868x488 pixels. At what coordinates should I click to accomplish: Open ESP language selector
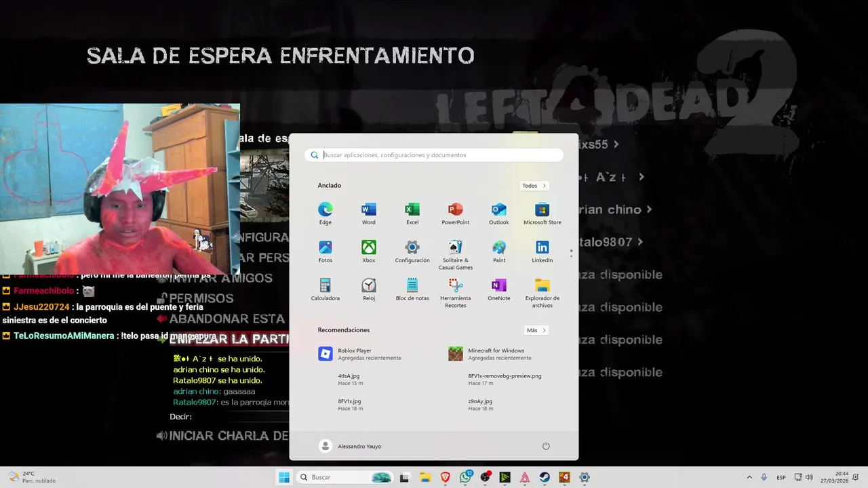(781, 477)
